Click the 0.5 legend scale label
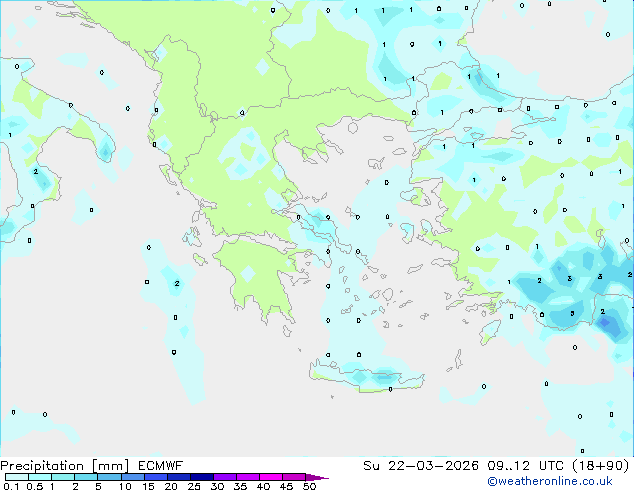 [35, 486]
